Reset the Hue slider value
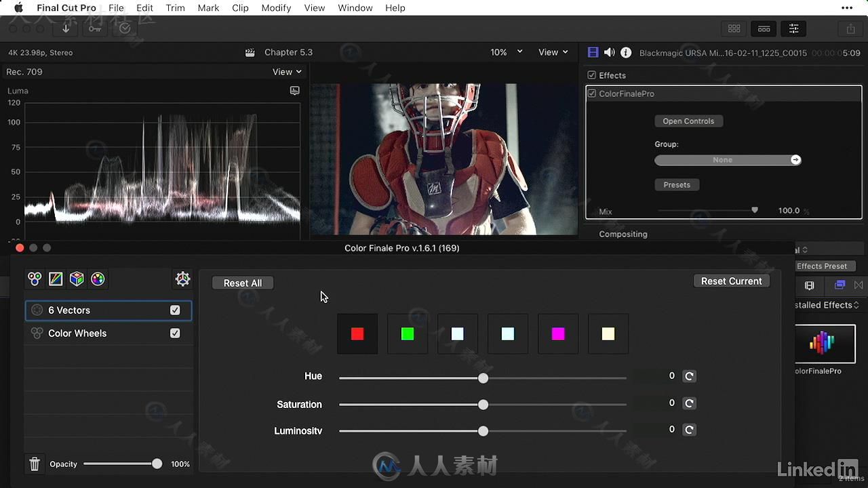This screenshot has width=868, height=488. click(x=689, y=376)
